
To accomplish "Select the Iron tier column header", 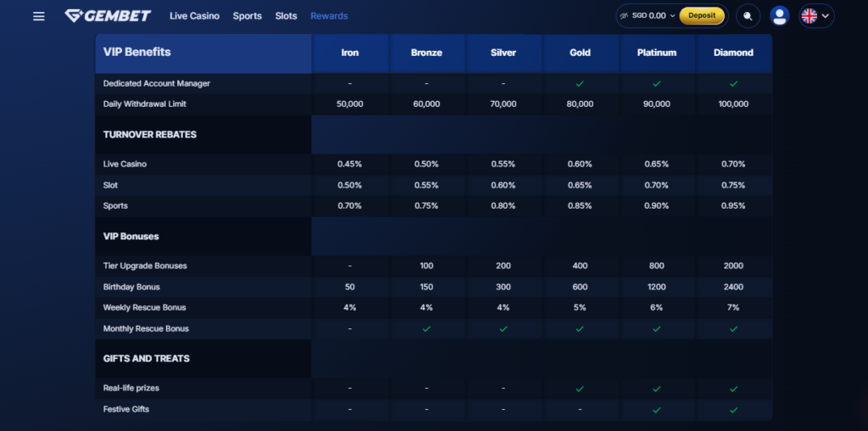I will [x=350, y=53].
